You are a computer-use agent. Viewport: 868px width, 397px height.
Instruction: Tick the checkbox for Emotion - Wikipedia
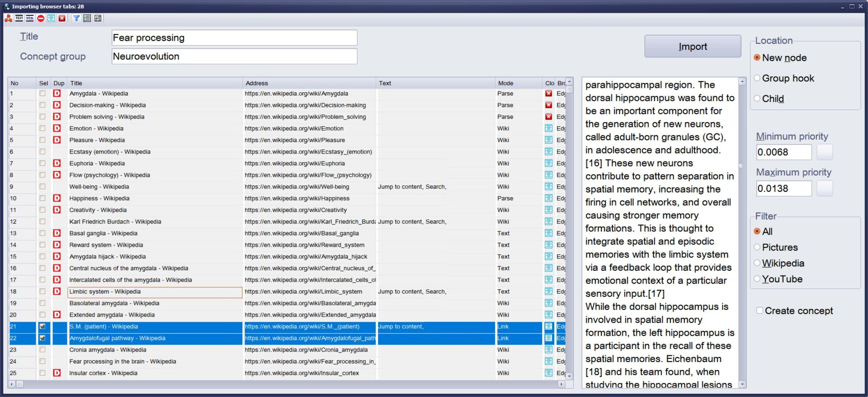click(42, 128)
